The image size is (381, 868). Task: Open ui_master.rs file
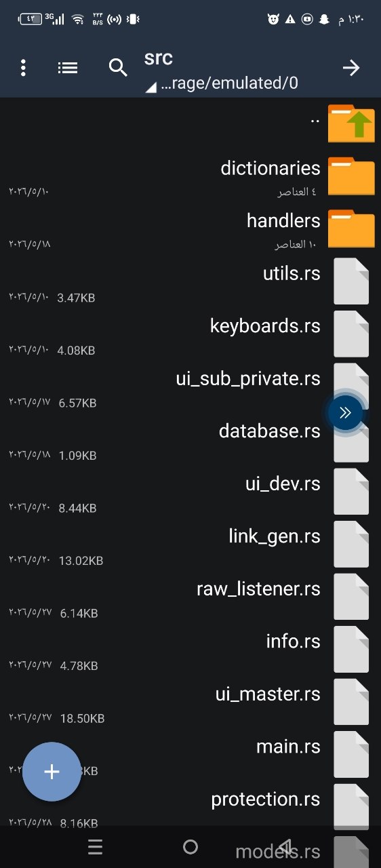point(190,702)
